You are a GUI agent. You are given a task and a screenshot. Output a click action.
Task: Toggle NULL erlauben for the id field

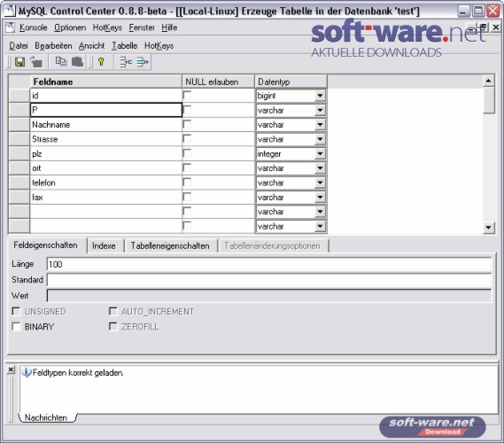(x=187, y=95)
